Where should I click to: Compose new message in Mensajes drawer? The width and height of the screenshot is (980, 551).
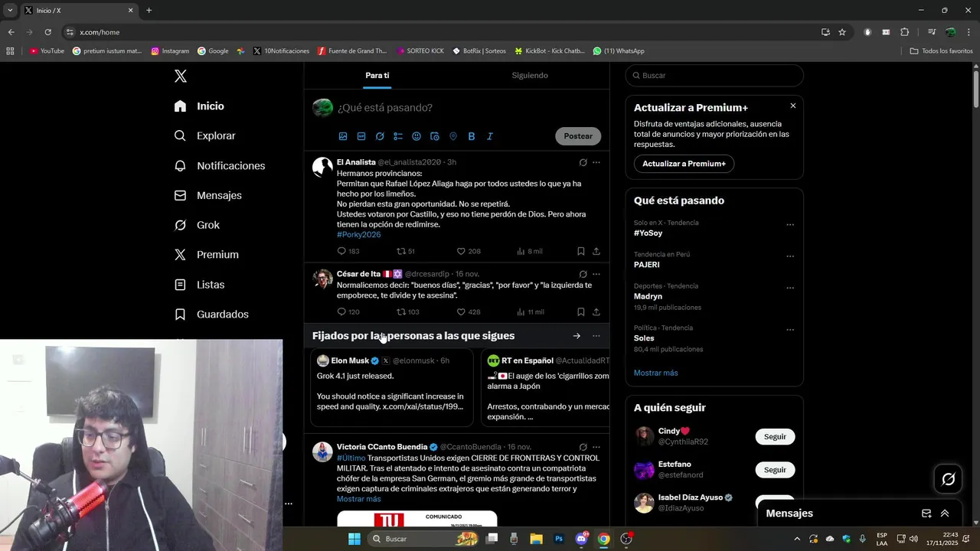[x=926, y=514]
